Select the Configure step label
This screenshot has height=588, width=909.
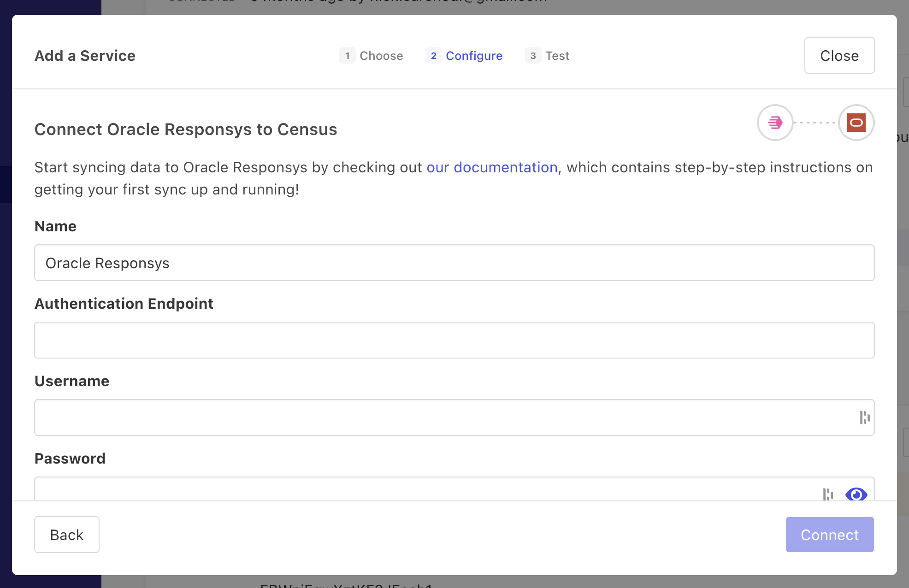(474, 56)
